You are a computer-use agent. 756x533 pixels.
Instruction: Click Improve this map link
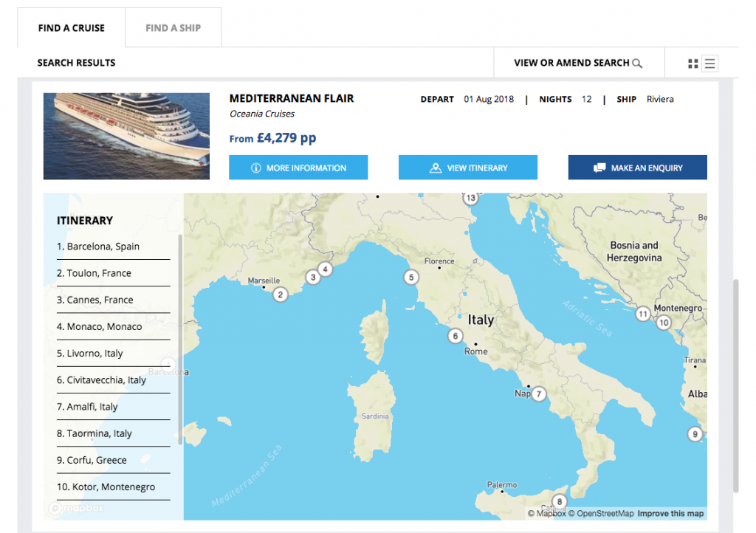(670, 514)
